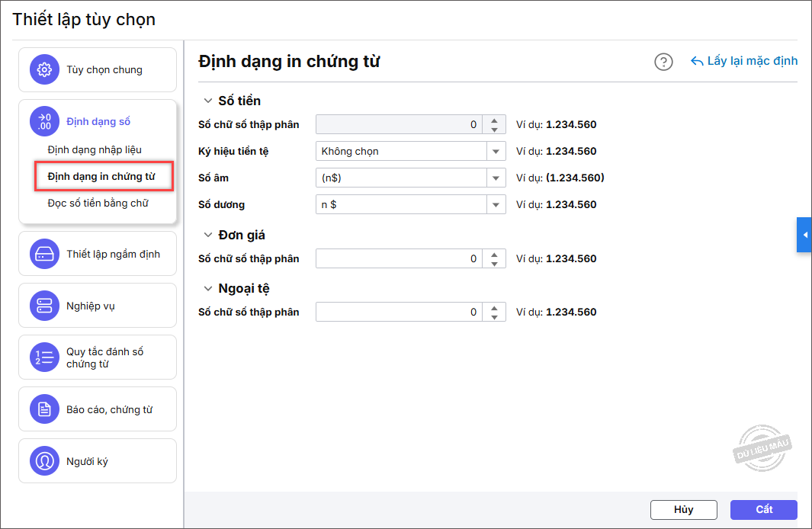Open the Số âm format dropdown

coord(496,178)
